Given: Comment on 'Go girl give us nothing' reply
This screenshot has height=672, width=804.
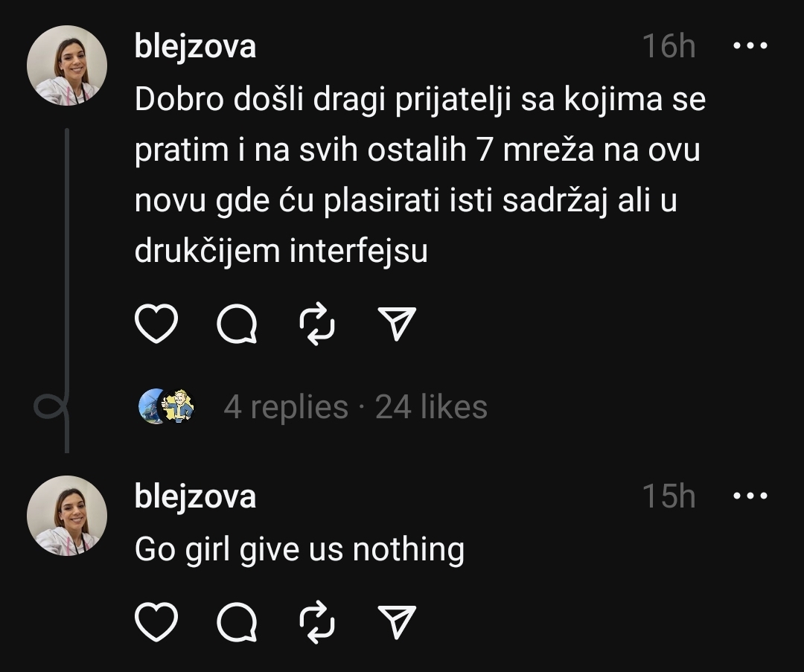Looking at the screenshot, I should 237,621.
